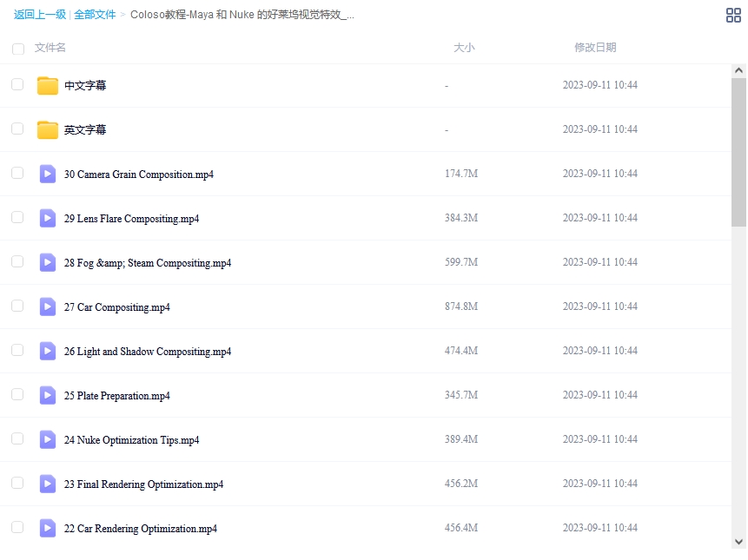Click the scrollbar up arrow
Image resolution: width=748 pixels, height=560 pixels.
[738, 70]
